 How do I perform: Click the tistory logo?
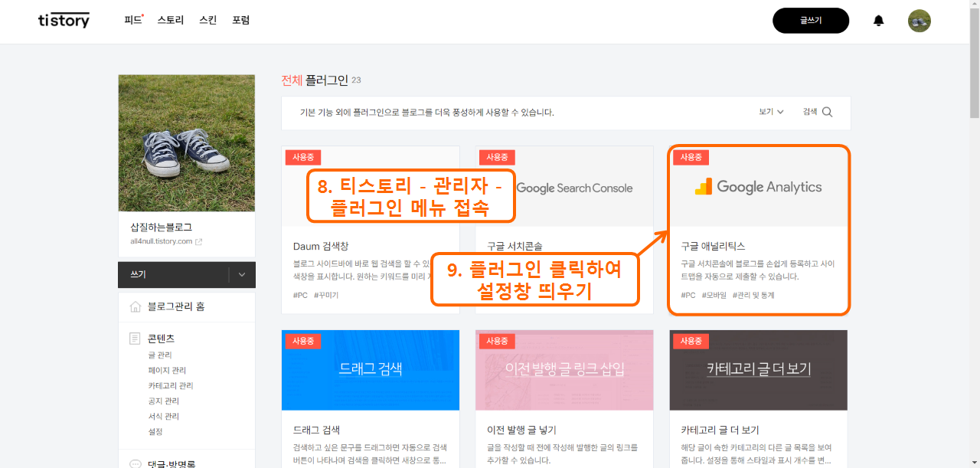click(x=64, y=20)
